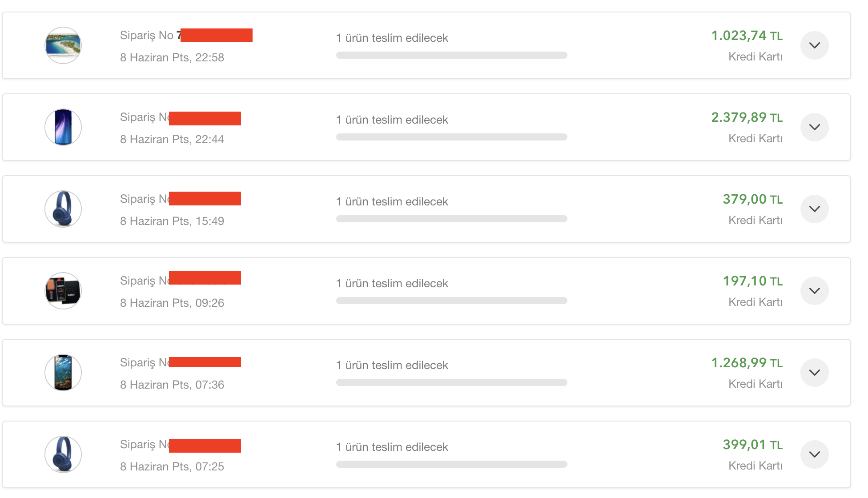Open the blue smartphone product thumbnail

[x=63, y=127]
